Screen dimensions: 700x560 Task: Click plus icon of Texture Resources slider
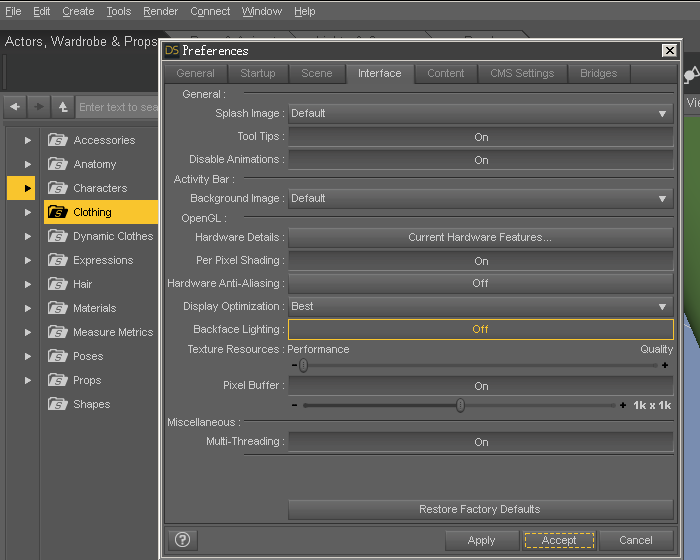point(665,365)
